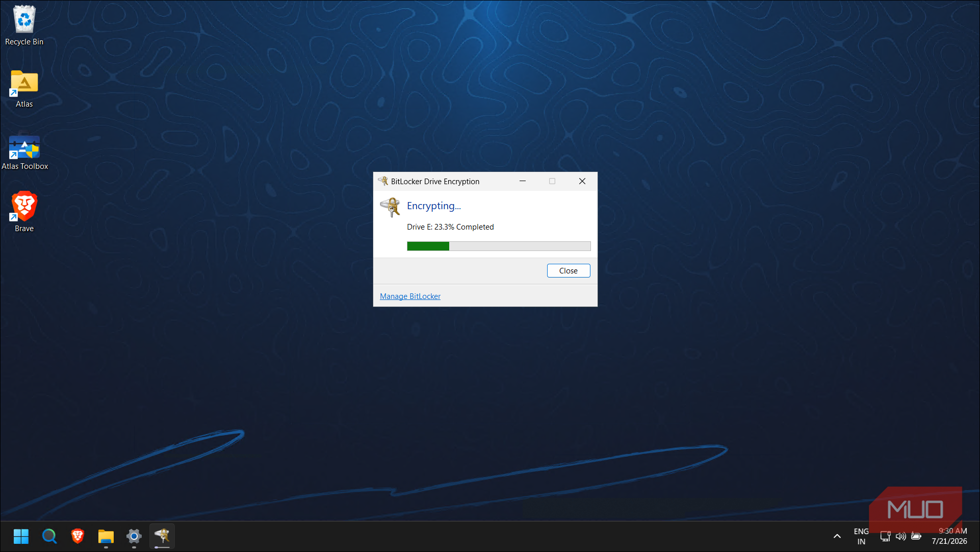This screenshot has width=980, height=552.
Task: Open the clock and date panel
Action: 949,536
